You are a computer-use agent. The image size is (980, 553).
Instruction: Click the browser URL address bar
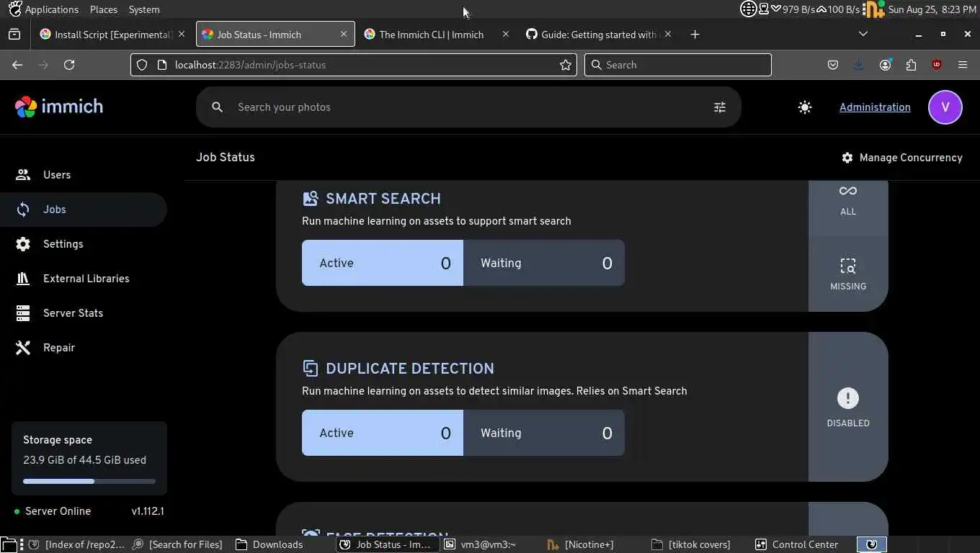[353, 65]
